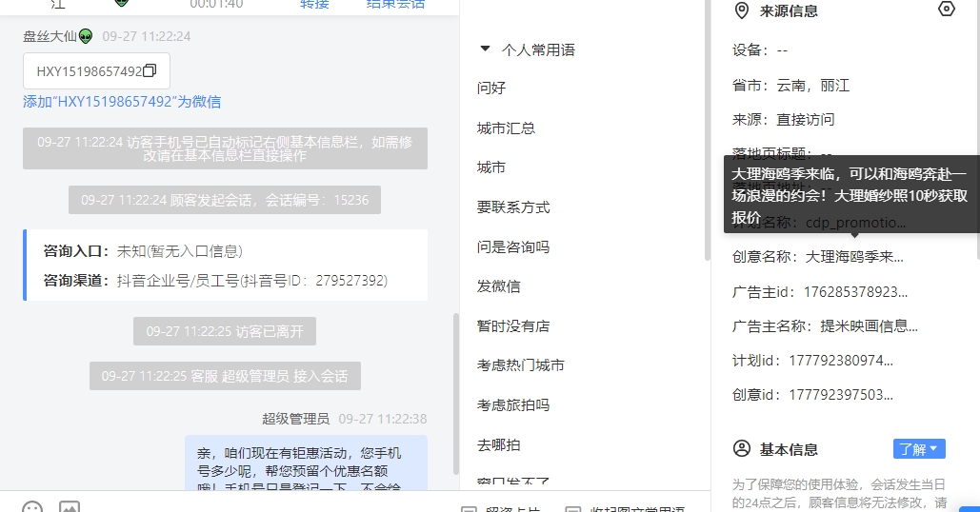Select the quick reply 问好

click(491, 89)
